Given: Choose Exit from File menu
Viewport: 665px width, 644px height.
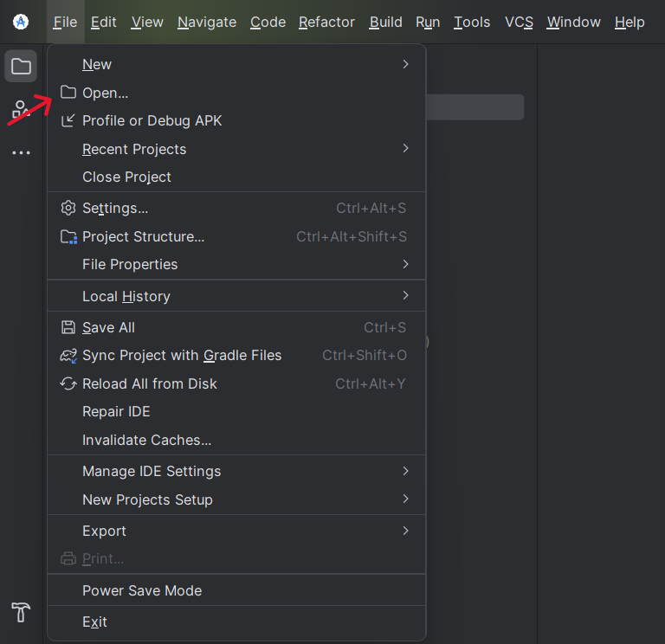Looking at the screenshot, I should (x=236, y=622).
